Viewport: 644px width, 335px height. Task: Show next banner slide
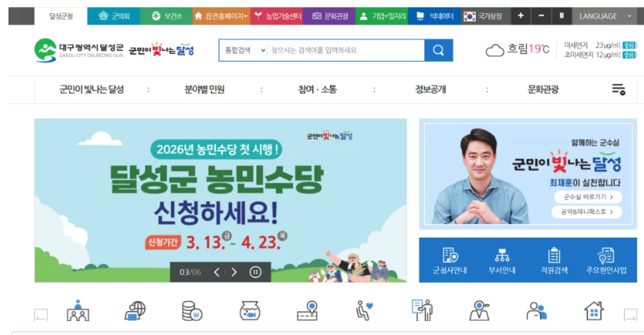[x=234, y=272]
